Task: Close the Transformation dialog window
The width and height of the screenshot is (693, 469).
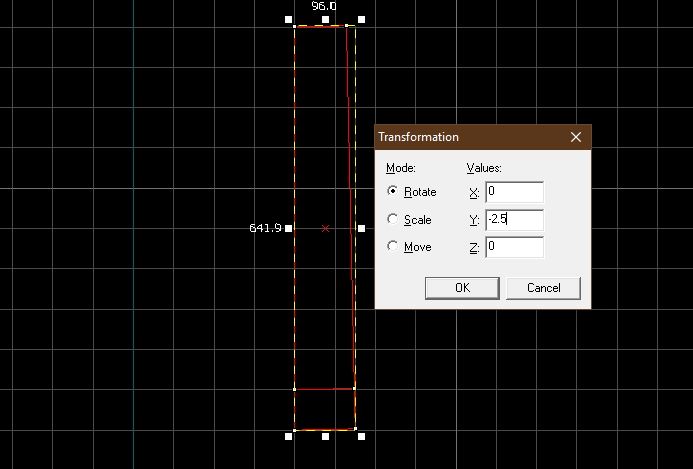Action: coord(576,137)
